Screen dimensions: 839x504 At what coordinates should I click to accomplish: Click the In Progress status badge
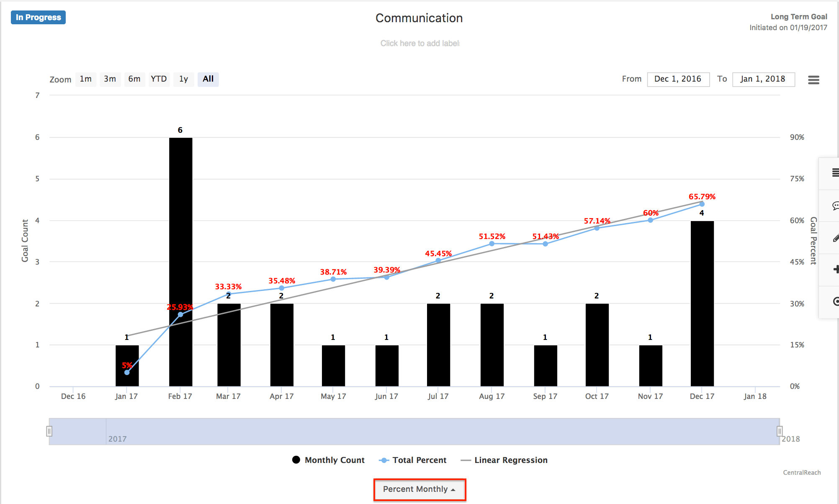[38, 17]
